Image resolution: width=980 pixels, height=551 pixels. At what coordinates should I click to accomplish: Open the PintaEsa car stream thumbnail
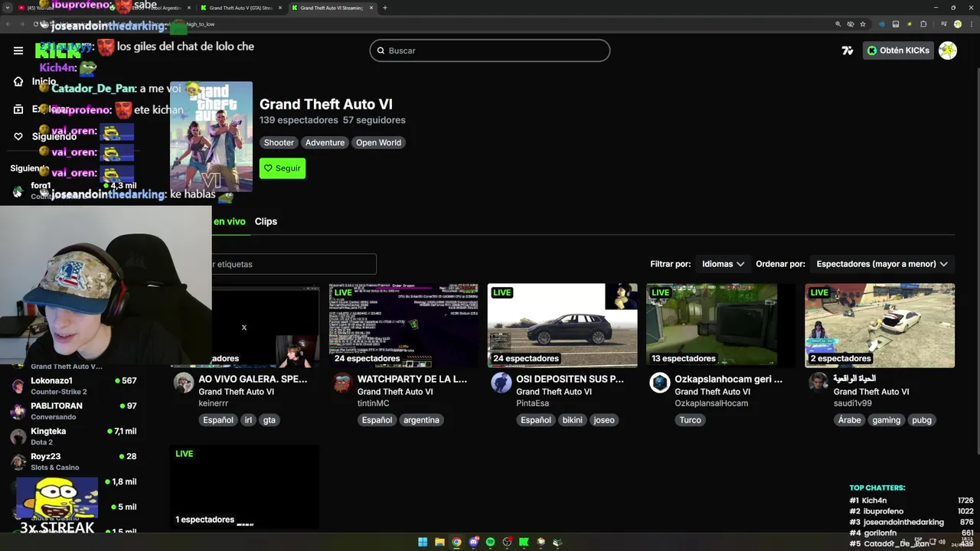point(562,326)
